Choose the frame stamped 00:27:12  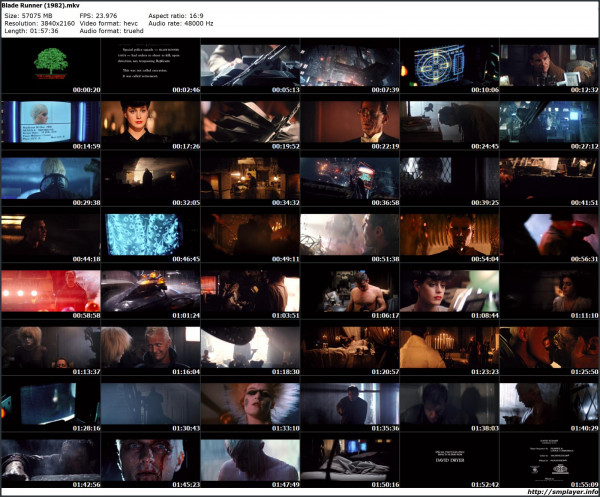coord(549,122)
